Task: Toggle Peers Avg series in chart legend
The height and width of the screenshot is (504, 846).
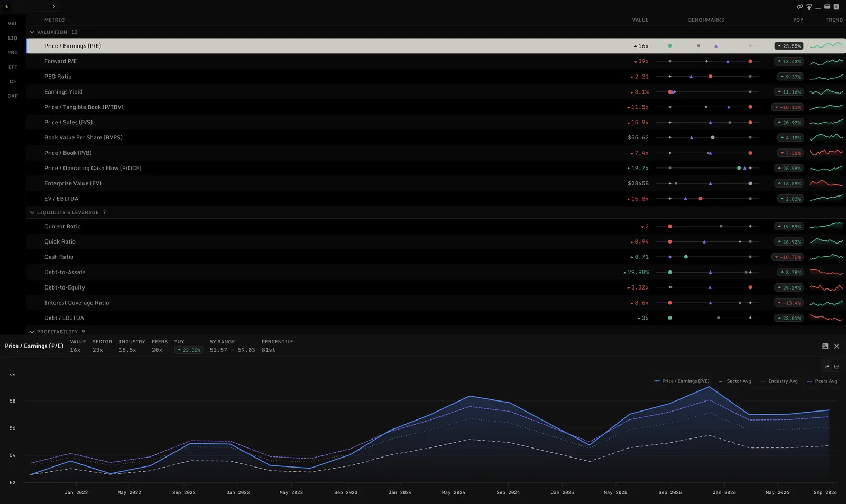Action: 822,381
